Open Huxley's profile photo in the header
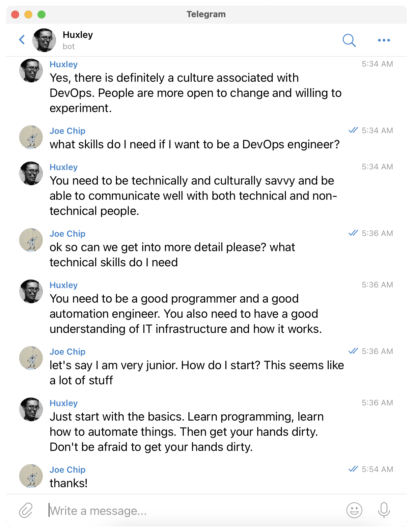 (44, 40)
